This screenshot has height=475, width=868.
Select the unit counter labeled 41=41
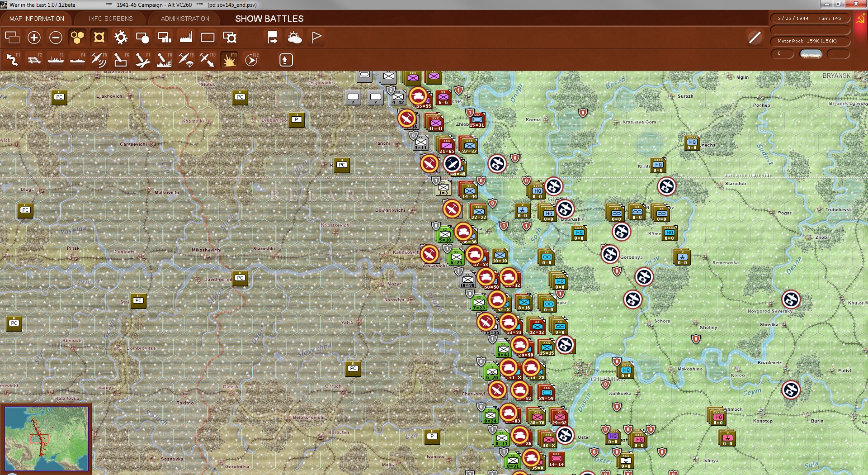[x=435, y=123]
